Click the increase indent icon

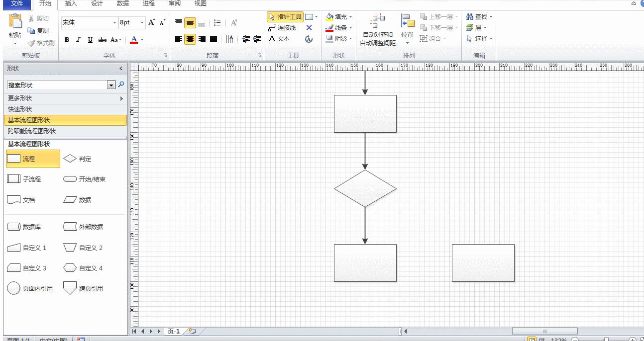(257, 39)
